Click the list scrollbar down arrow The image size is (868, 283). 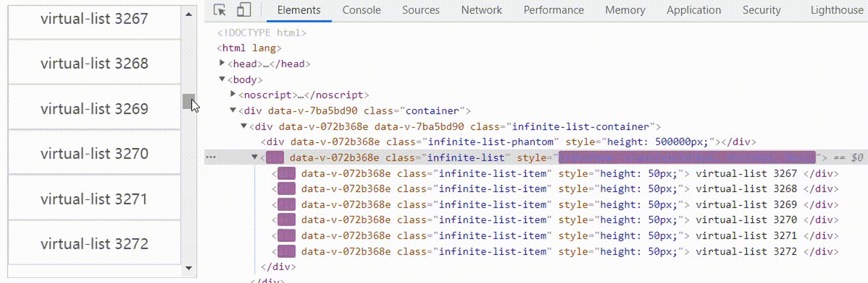pos(189,268)
